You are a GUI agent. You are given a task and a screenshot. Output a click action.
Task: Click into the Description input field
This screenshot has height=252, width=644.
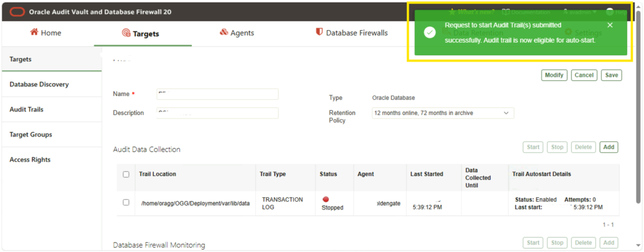coord(218,113)
